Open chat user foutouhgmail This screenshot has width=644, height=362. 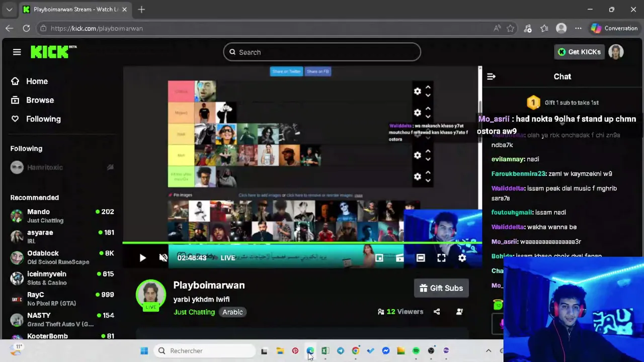click(x=512, y=212)
